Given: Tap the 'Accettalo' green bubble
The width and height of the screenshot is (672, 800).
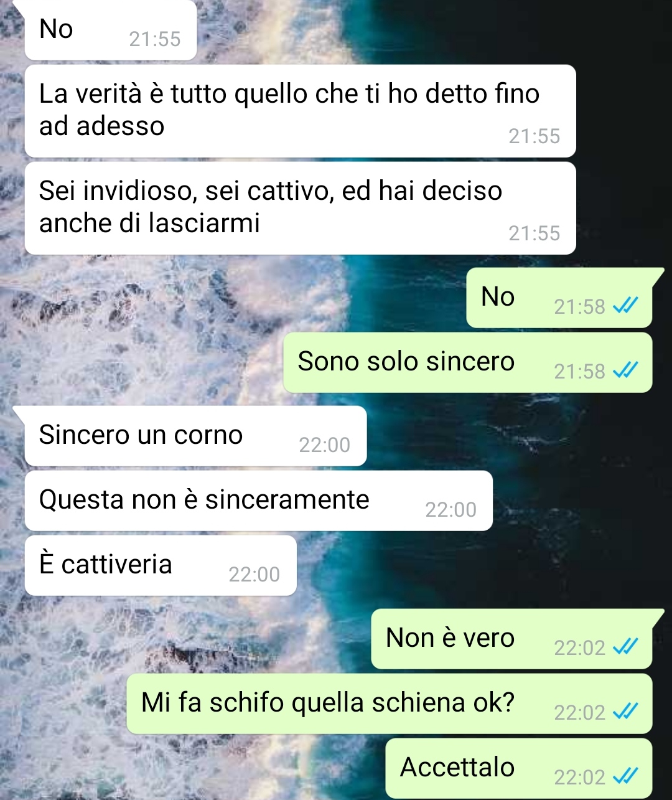Looking at the screenshot, I should tap(519, 768).
